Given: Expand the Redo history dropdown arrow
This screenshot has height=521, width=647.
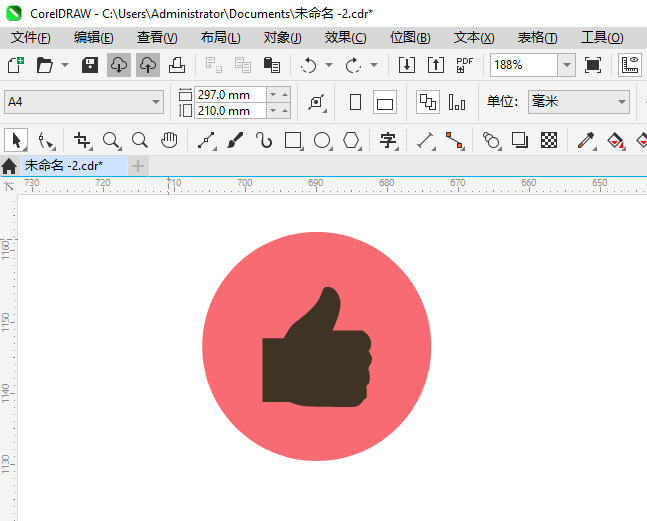Looking at the screenshot, I should point(374,65).
